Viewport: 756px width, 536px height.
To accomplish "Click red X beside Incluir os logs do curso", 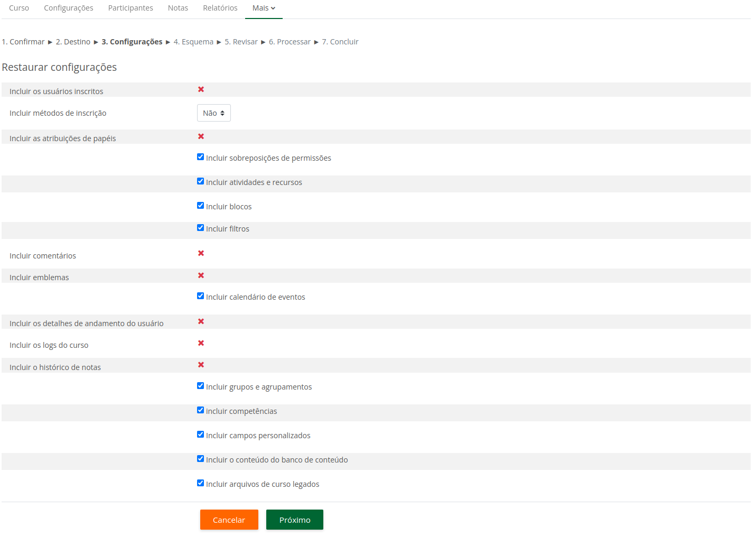I will click(201, 343).
